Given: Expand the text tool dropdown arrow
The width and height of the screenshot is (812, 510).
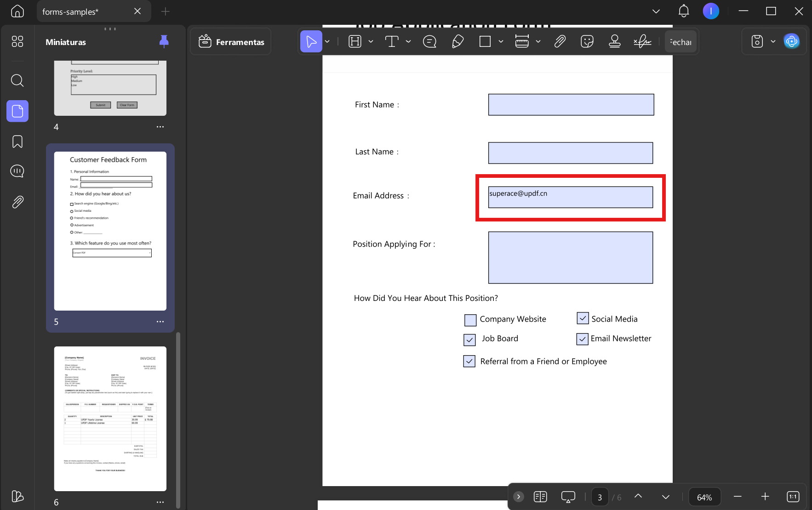Looking at the screenshot, I should (x=408, y=42).
